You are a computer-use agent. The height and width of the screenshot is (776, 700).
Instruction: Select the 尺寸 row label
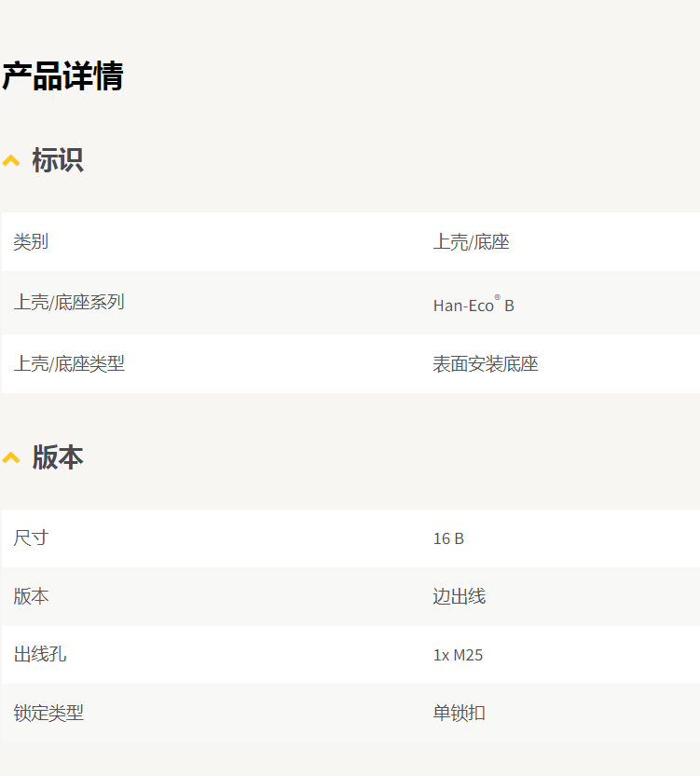pos(31,538)
